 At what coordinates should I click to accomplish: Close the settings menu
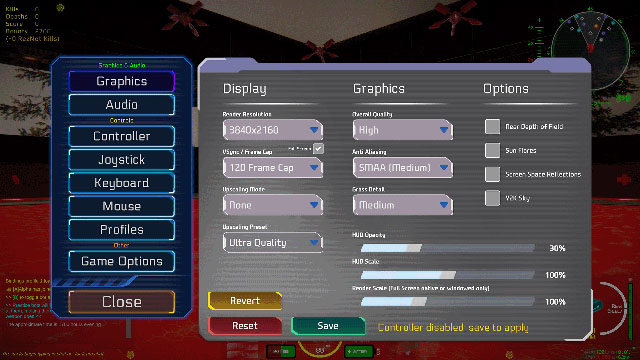click(122, 302)
